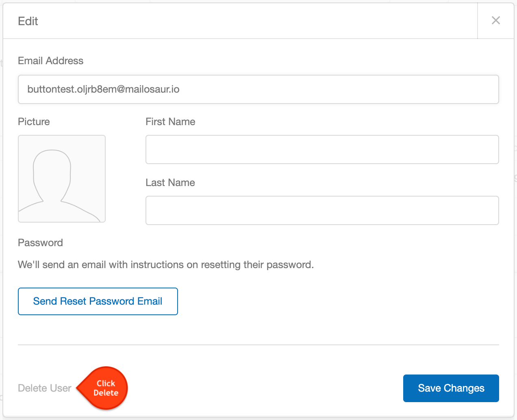This screenshot has height=420, width=517.
Task: Click the word Delete inside the red callout
Action: tap(106, 393)
